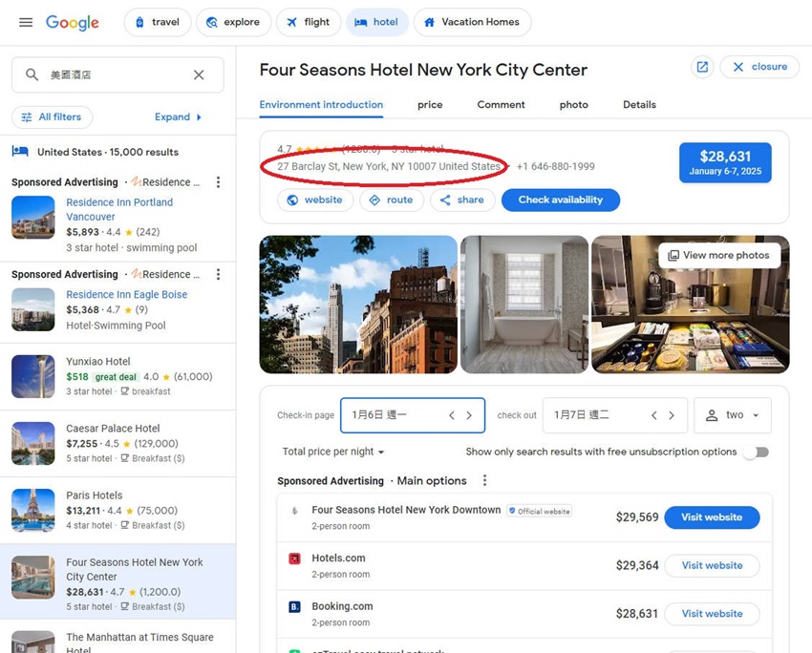Go to previous check-in date
The width and height of the screenshot is (812, 653).
452,415
